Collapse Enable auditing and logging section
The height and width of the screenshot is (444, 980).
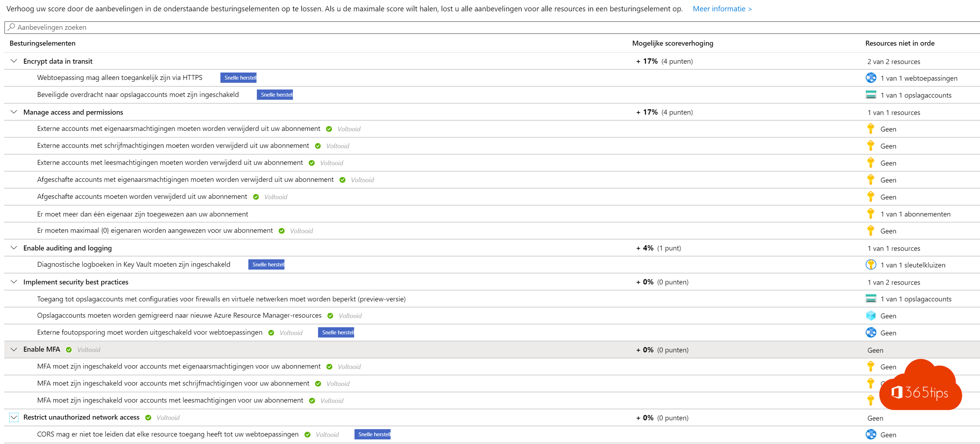click(x=14, y=248)
